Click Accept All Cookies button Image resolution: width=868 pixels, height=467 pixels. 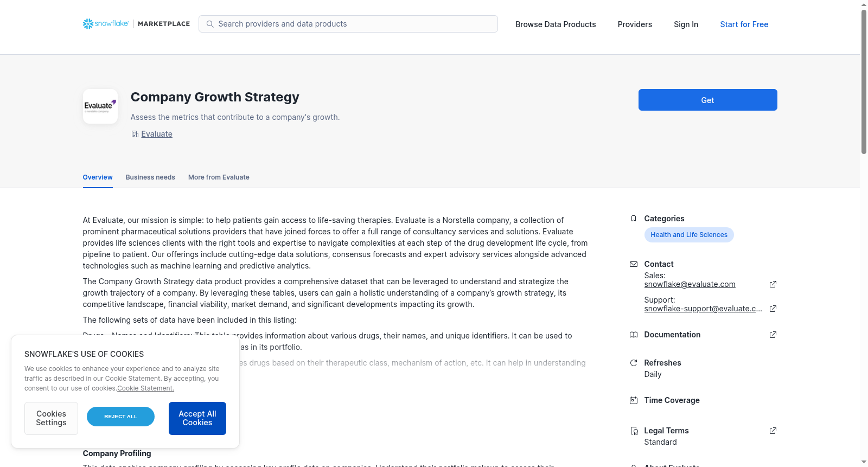pyautogui.click(x=197, y=418)
